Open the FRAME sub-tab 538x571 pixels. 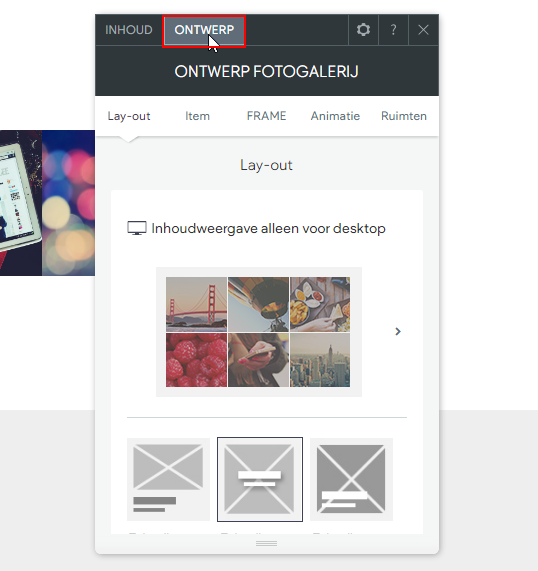266,116
